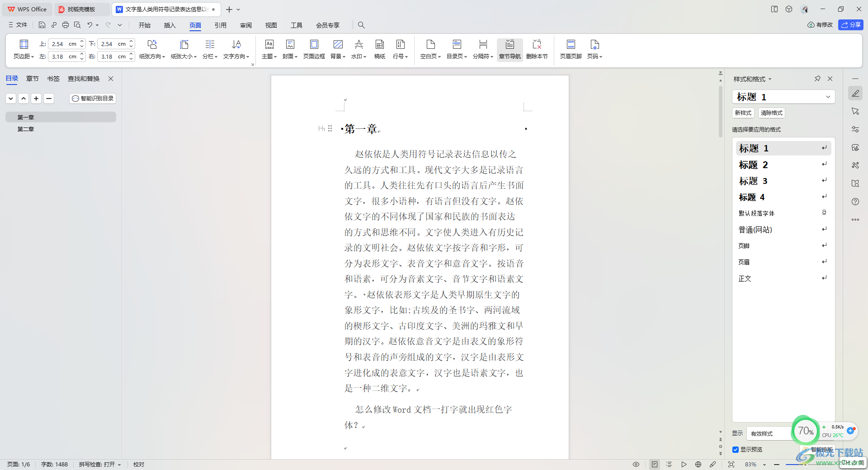Toggle 拼写检查 spell check status
Screen dimensions: 868x470
point(100,465)
